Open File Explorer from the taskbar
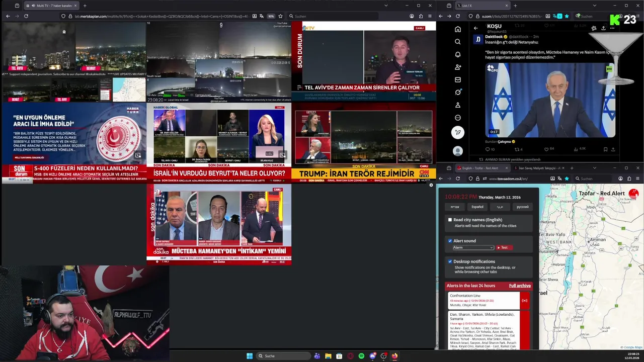Image resolution: width=644 pixels, height=362 pixels. (328, 356)
